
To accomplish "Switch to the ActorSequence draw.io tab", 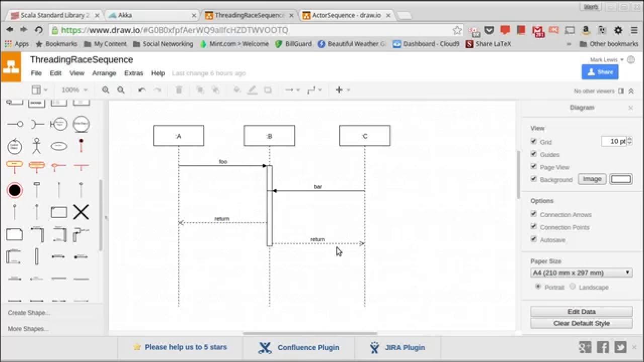I will (346, 16).
